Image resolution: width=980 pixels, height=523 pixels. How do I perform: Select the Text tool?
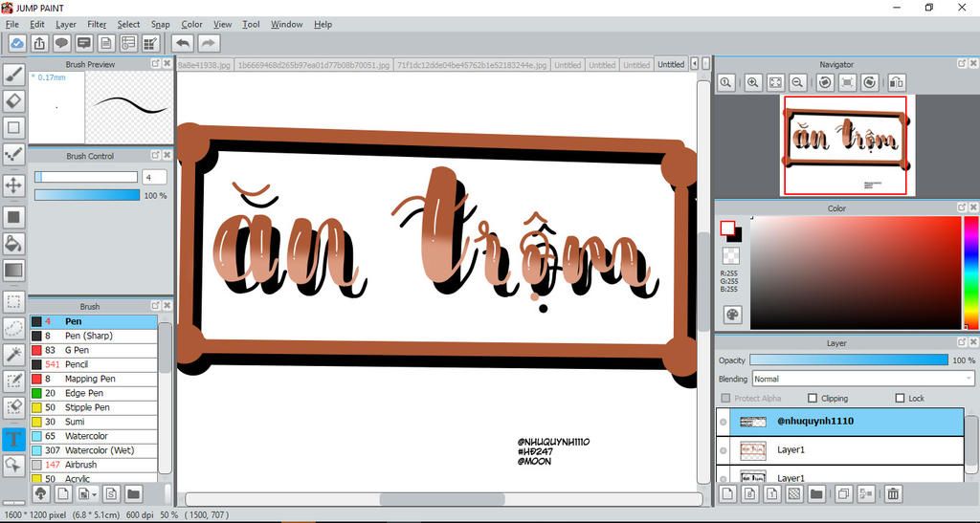click(x=13, y=439)
